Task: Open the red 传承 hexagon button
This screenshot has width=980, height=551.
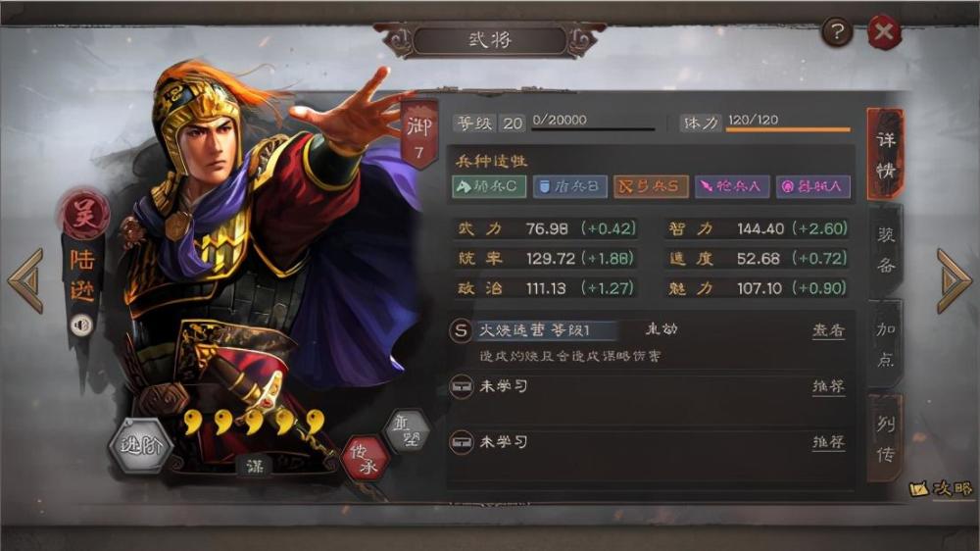Action: tap(365, 459)
